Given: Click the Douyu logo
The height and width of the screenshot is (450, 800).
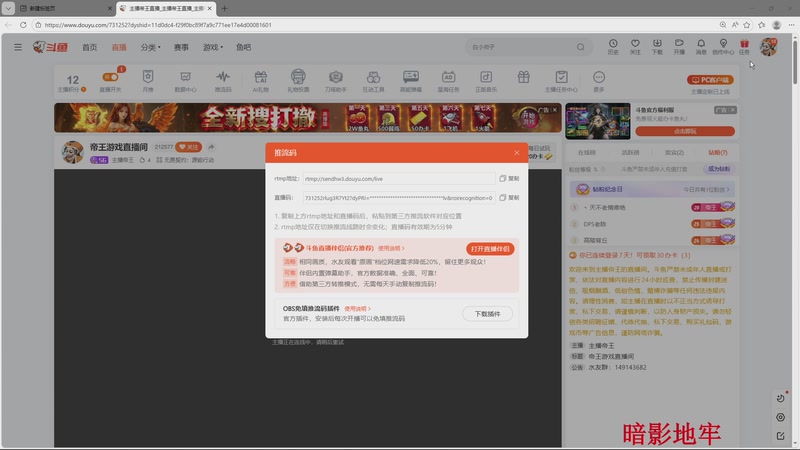Looking at the screenshot, I should (x=51, y=47).
